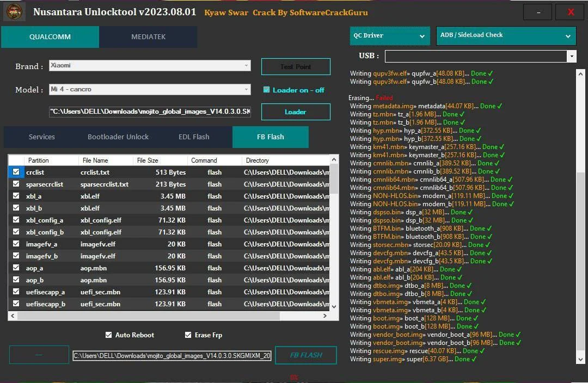Click 'Writing metadata.img' log line

(x=426, y=106)
